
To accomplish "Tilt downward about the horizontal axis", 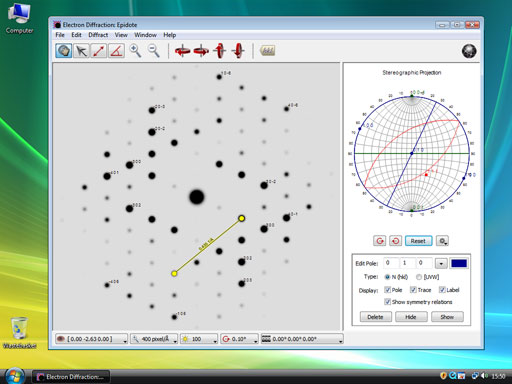I will click(238, 51).
